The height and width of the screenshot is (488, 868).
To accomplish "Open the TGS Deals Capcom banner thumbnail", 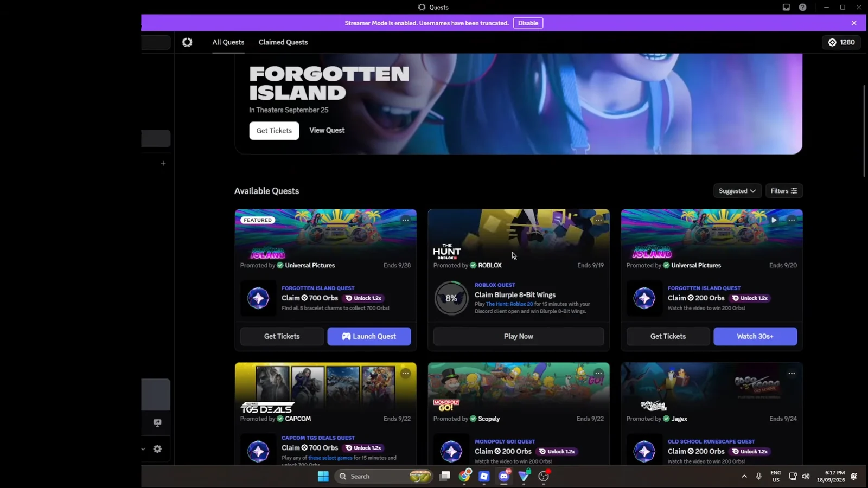I will [x=325, y=388].
